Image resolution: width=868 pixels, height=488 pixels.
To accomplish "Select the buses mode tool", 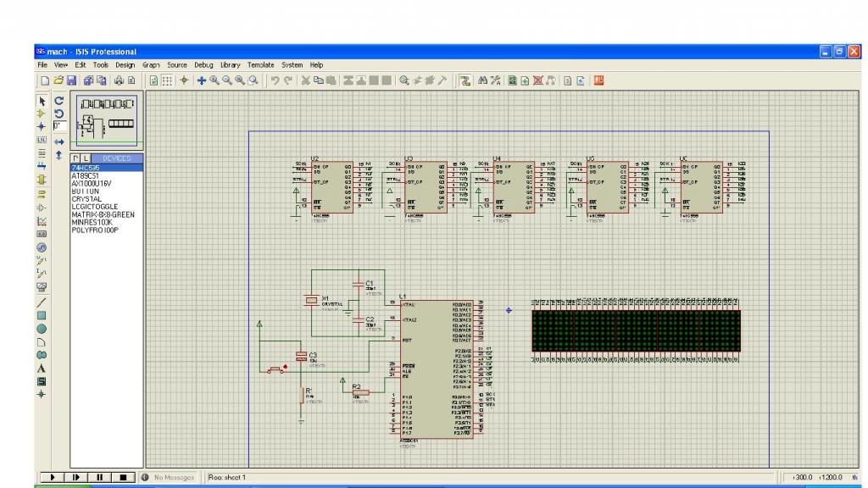I will (42, 166).
